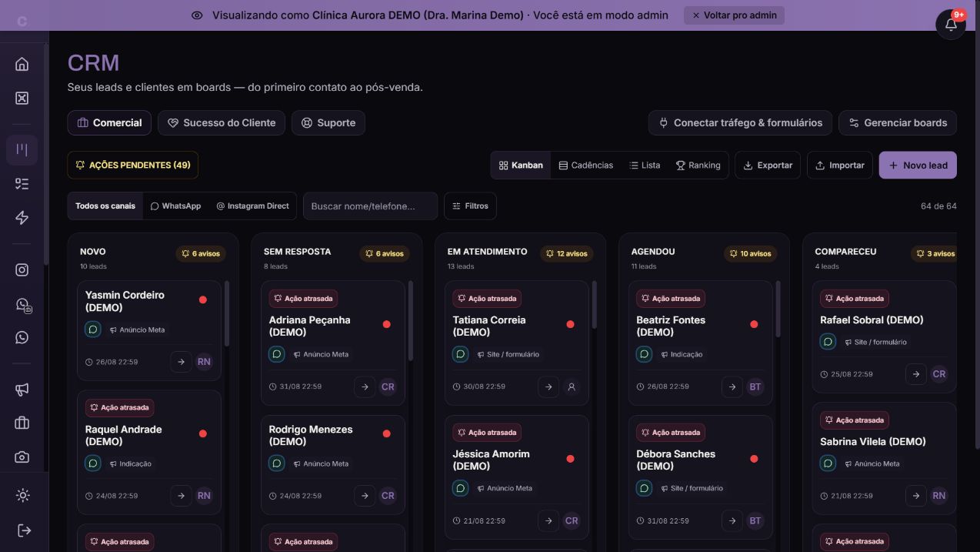The width and height of the screenshot is (980, 552).
Task: Open the kanban board icon in sidebar
Action: 22,149
